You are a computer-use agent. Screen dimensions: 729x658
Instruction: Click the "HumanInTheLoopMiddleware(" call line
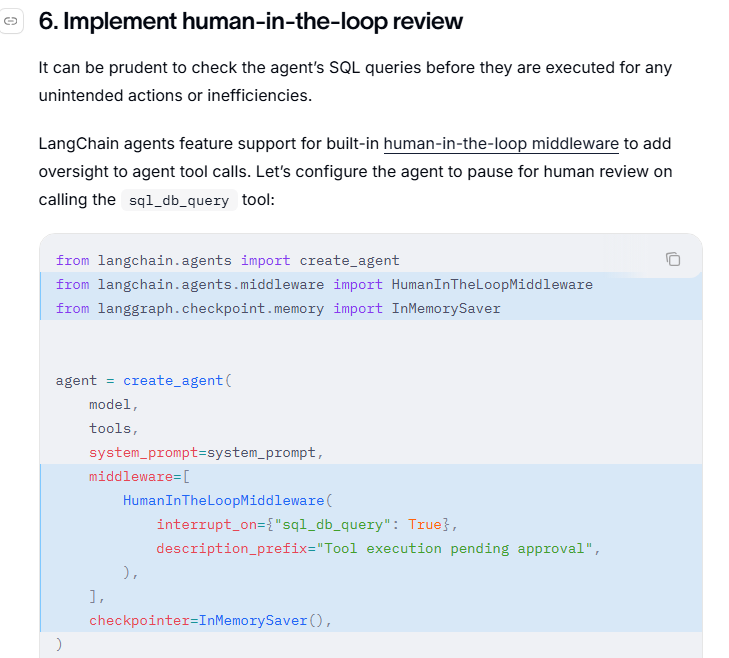(x=228, y=500)
